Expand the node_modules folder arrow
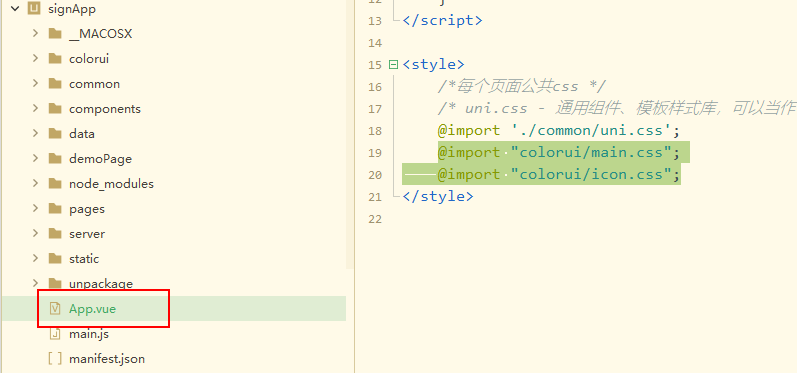Image resolution: width=797 pixels, height=373 pixels. tap(35, 182)
